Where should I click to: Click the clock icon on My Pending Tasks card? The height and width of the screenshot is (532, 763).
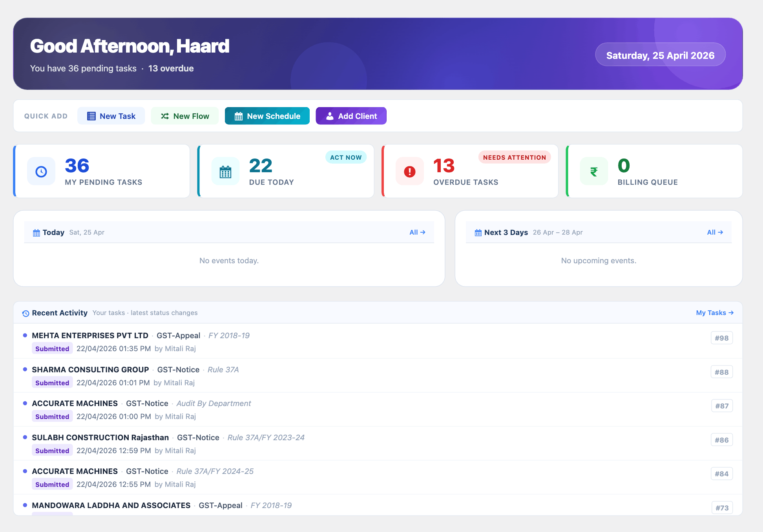pos(41,171)
